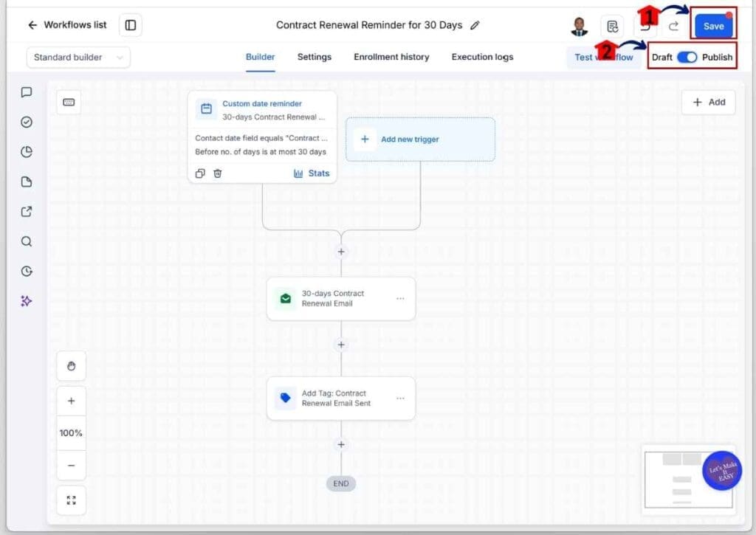This screenshot has height=535, width=756.
Task: Open comments icon in left sidebar
Action: coord(27,92)
